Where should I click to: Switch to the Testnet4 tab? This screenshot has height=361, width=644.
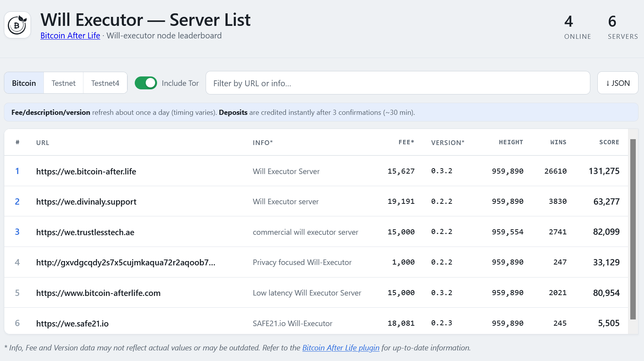105,83
